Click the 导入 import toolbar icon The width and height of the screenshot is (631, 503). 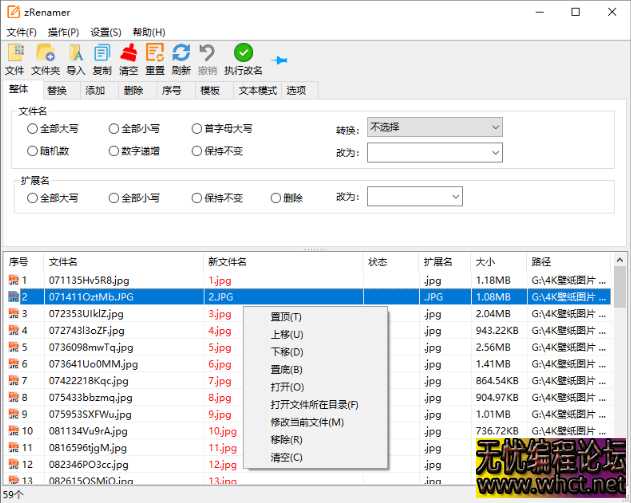[x=76, y=54]
